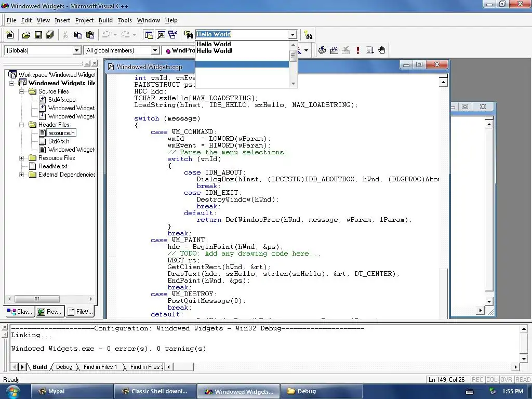Open the (All global members) dropdown
The image size is (532, 399).
(155, 50)
